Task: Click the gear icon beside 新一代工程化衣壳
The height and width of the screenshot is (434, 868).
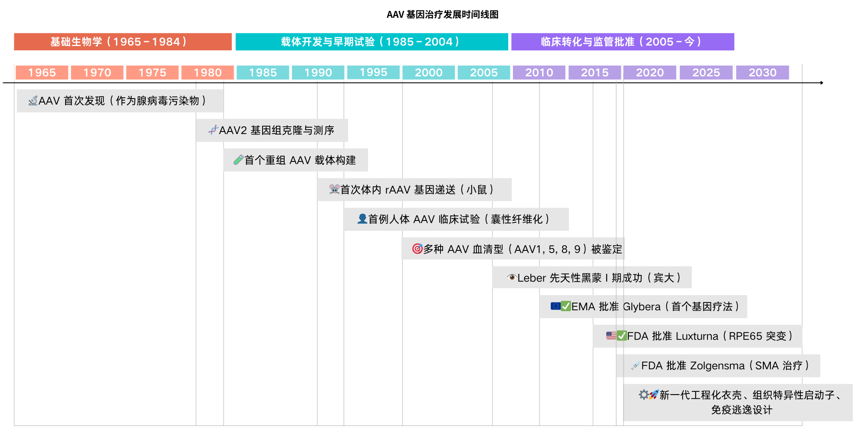Action: (644, 395)
